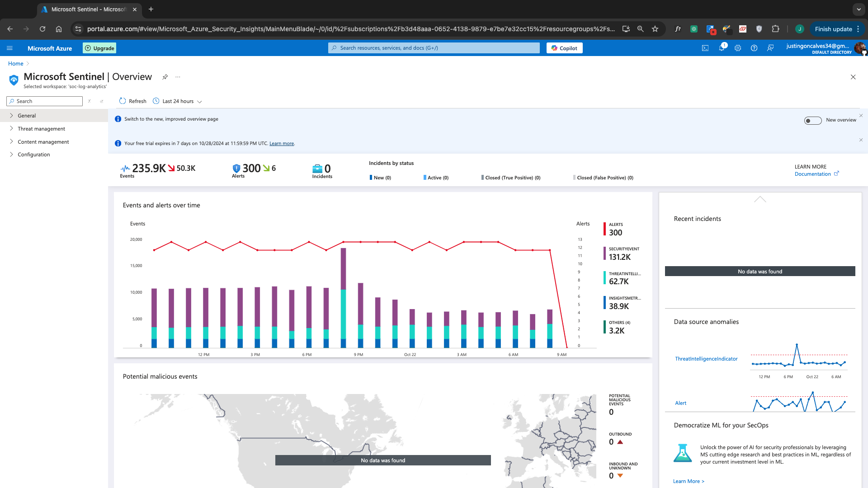Image resolution: width=868 pixels, height=488 pixels.
Task: Open the Help question mark icon
Action: tap(754, 48)
